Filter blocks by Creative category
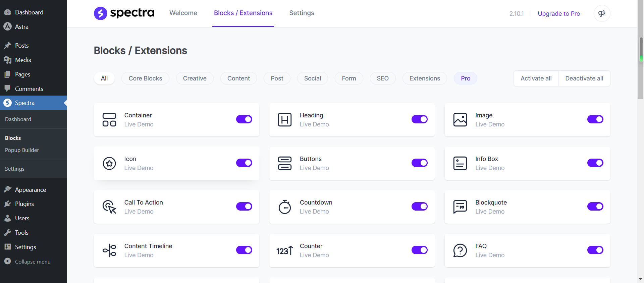Image resolution: width=644 pixels, height=283 pixels. [195, 78]
